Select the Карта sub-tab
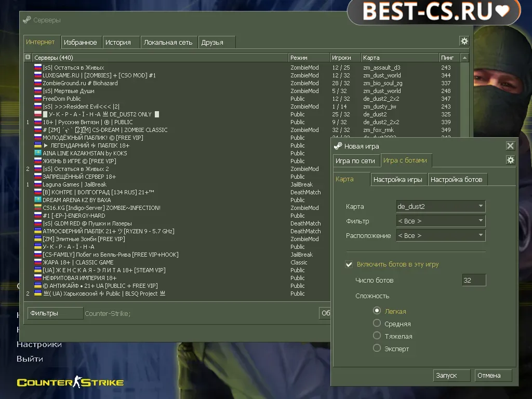532x399 pixels. pyautogui.click(x=352, y=179)
